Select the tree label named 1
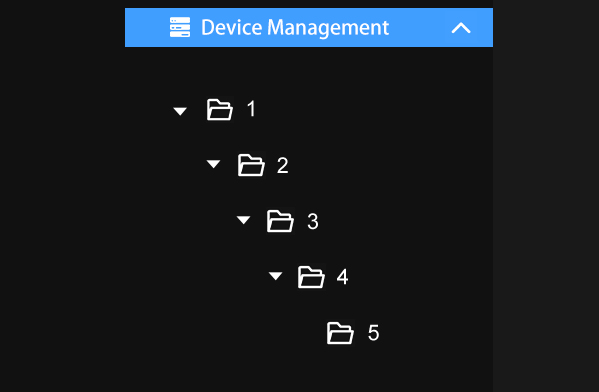The width and height of the screenshot is (599, 392). tap(251, 109)
